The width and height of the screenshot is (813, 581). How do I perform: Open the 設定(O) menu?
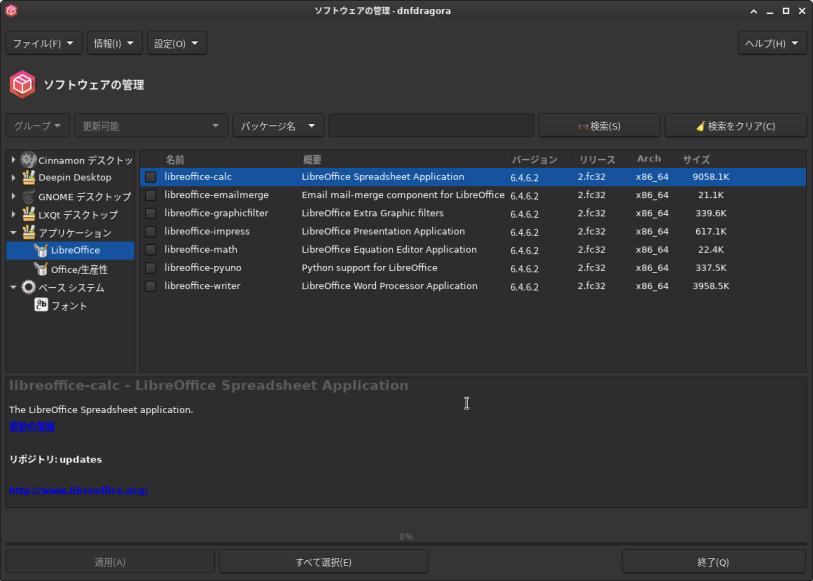pos(176,43)
